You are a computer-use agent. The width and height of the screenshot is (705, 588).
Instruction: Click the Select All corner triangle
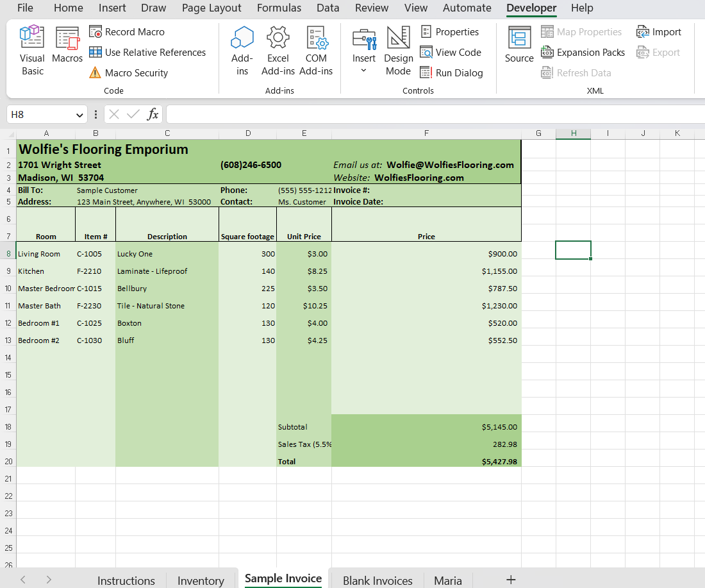click(12, 134)
